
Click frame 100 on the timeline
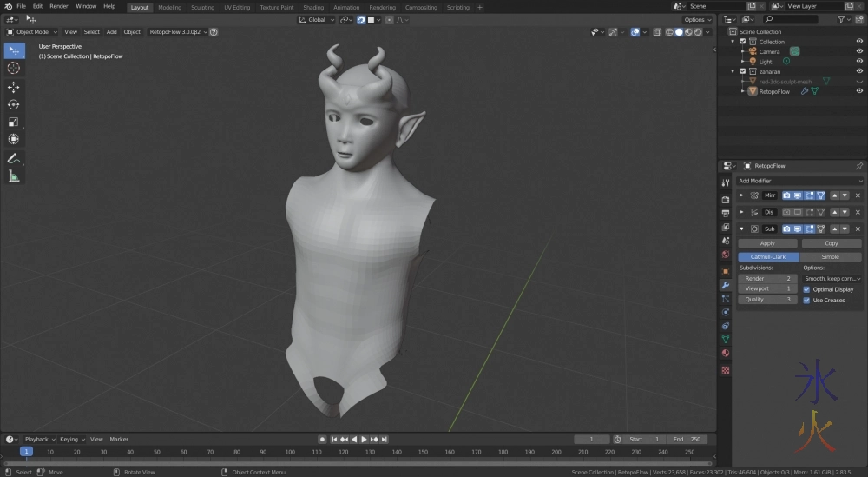[290, 452]
